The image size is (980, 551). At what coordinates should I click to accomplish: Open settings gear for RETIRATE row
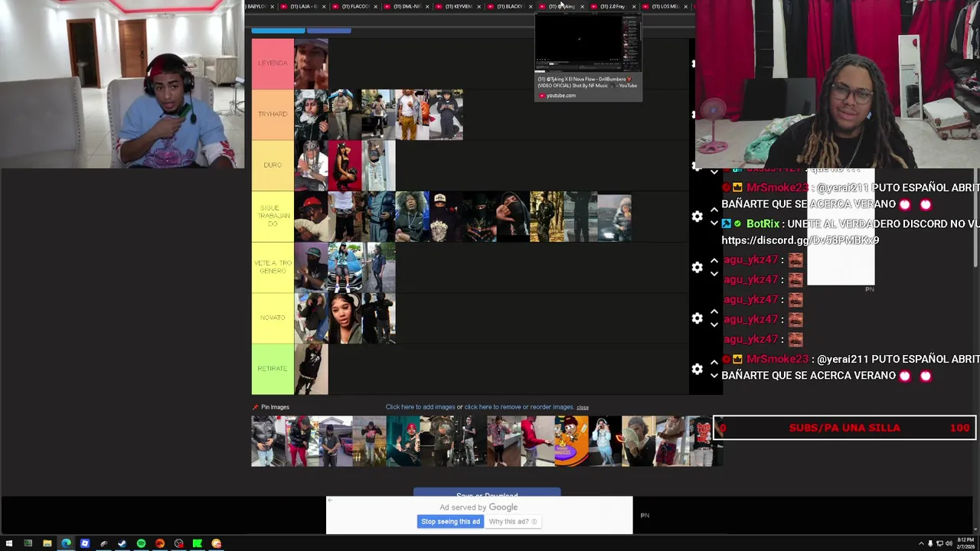pyautogui.click(x=697, y=369)
